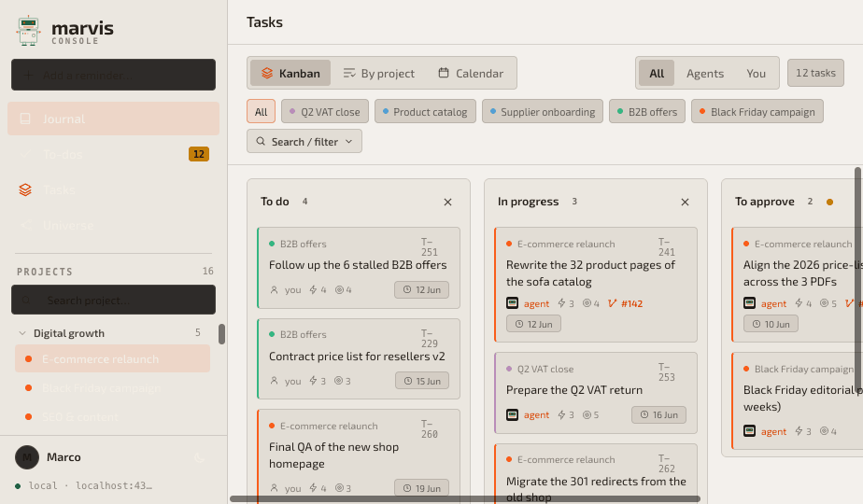Screen dimensions: 863x504
Task: Click lightning icon on Contract price list card
Action: 313,381
